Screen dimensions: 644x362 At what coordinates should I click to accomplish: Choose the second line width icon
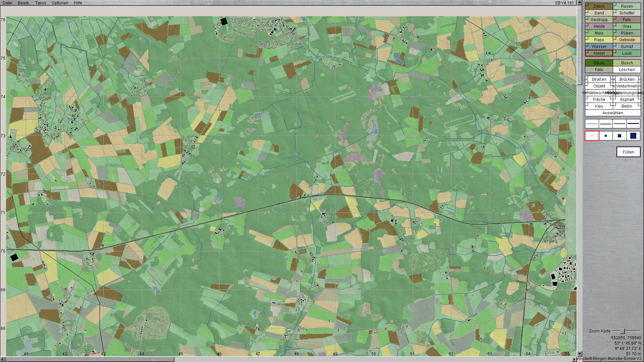[x=606, y=124]
